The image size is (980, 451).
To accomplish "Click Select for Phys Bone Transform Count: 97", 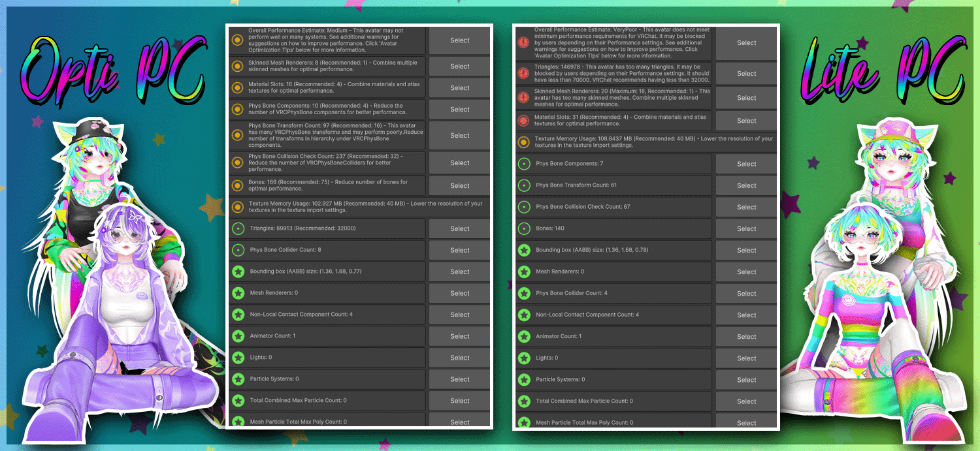I will point(459,136).
